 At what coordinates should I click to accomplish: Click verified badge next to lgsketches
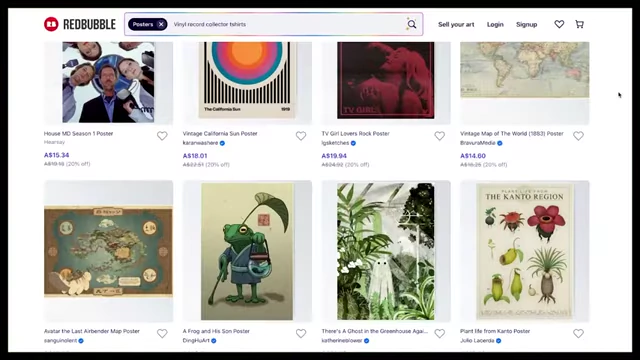click(353, 143)
